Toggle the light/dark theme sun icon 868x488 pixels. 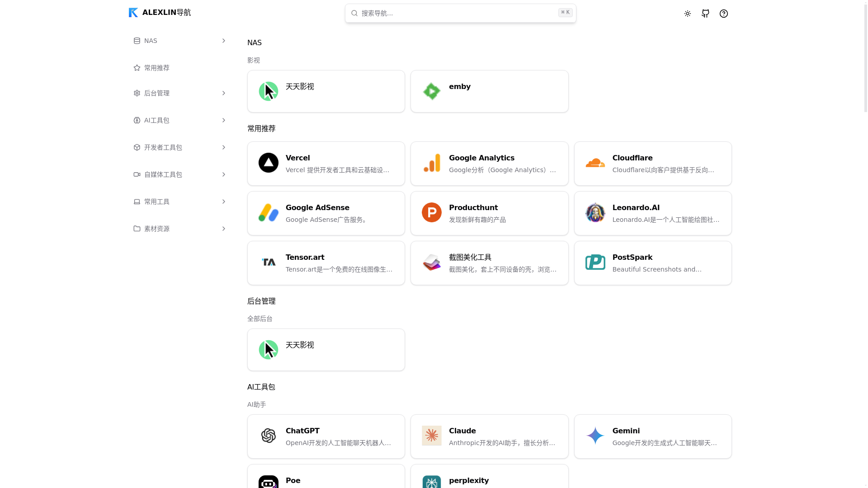click(x=688, y=14)
